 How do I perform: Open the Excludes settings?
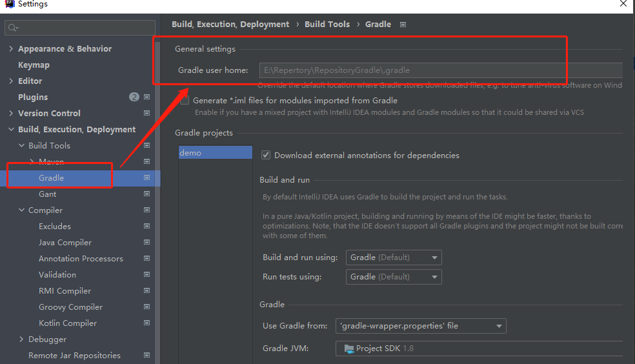point(55,227)
